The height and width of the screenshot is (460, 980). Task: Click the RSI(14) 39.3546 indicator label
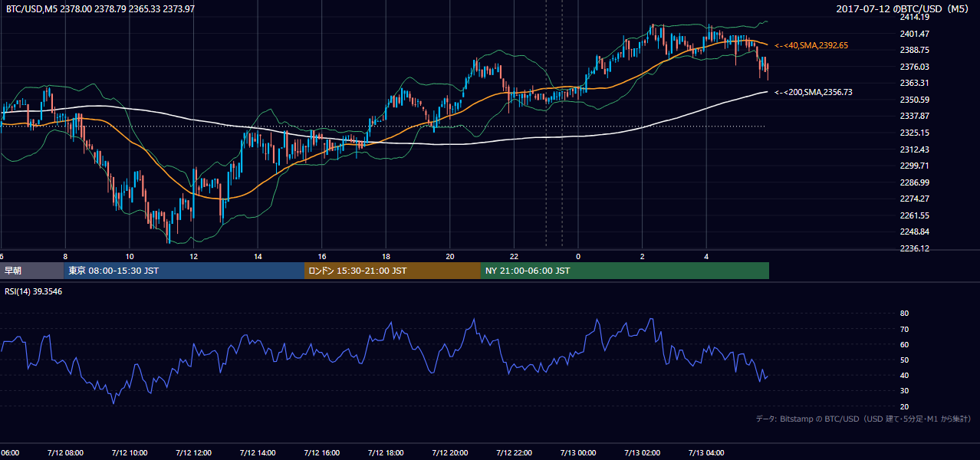coord(34,291)
